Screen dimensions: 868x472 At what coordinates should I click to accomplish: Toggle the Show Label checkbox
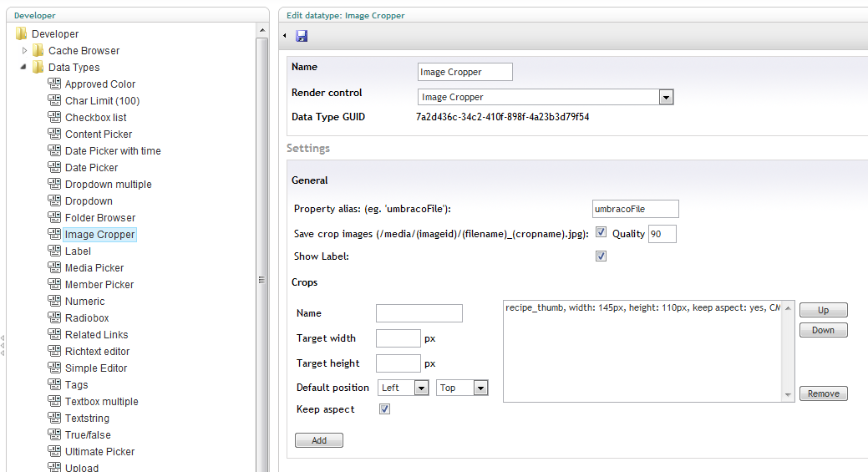tap(601, 256)
